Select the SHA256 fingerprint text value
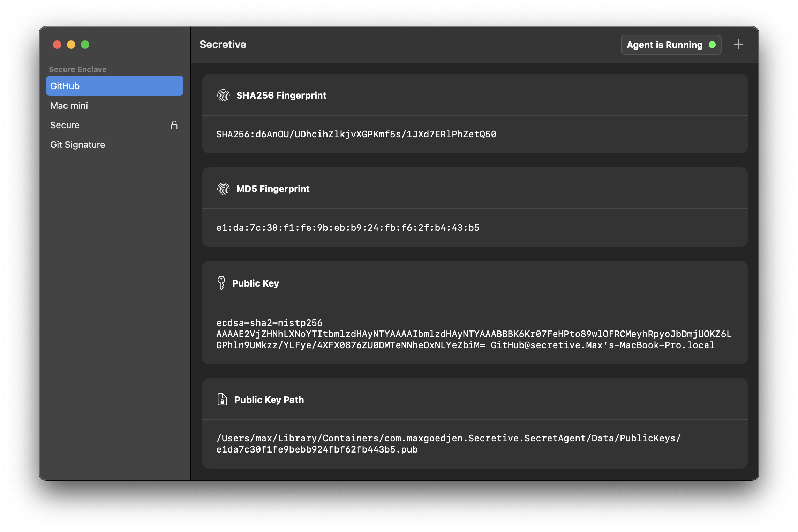Screen dimensions: 798x532 click(356, 134)
